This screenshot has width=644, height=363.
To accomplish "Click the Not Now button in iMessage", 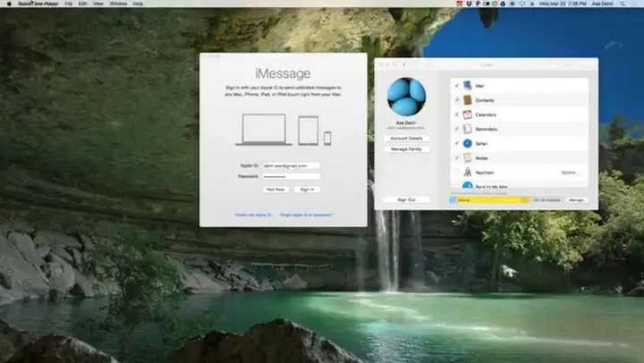I will coord(275,190).
